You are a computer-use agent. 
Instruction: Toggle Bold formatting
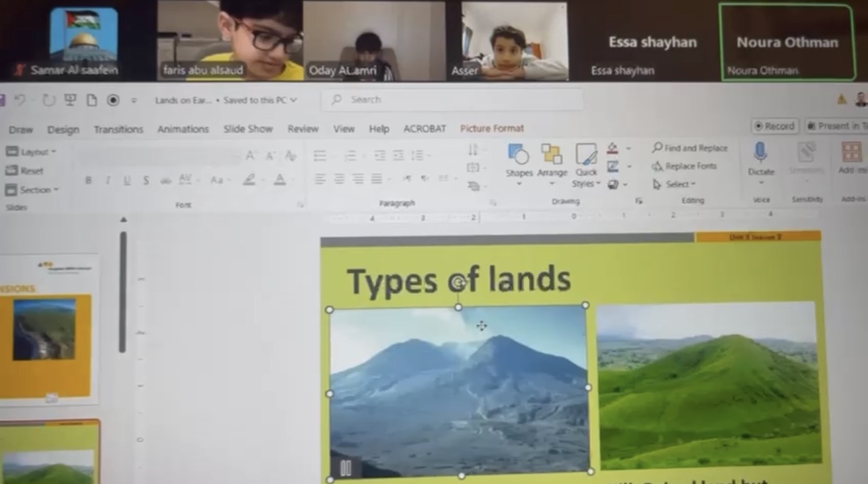[88, 180]
